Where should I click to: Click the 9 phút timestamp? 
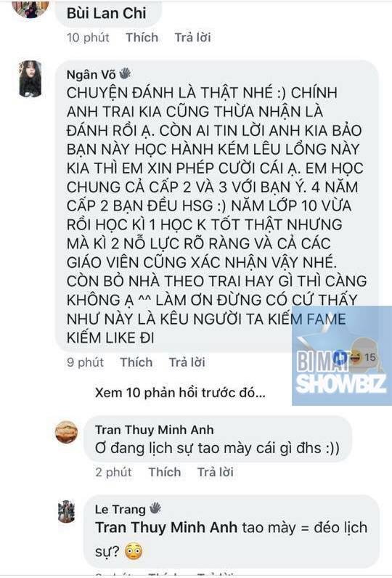pos(85,362)
